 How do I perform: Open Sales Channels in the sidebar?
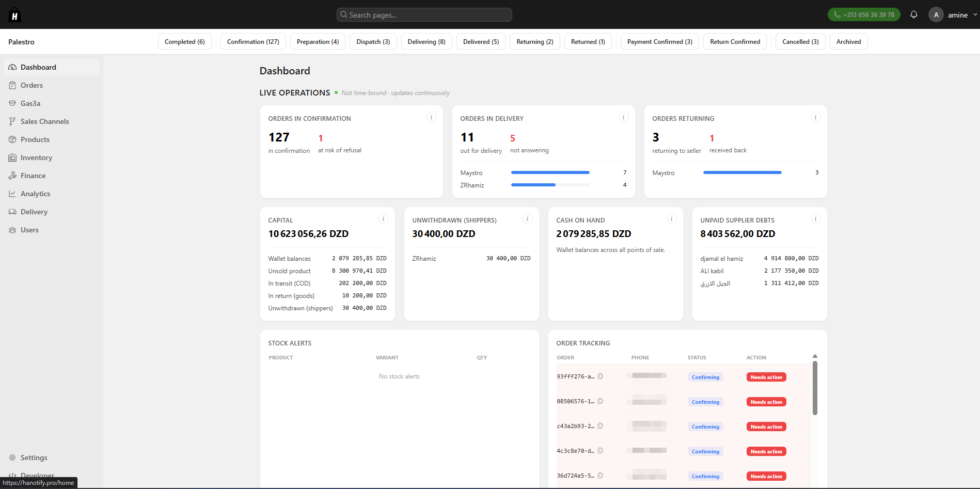[x=52, y=121]
